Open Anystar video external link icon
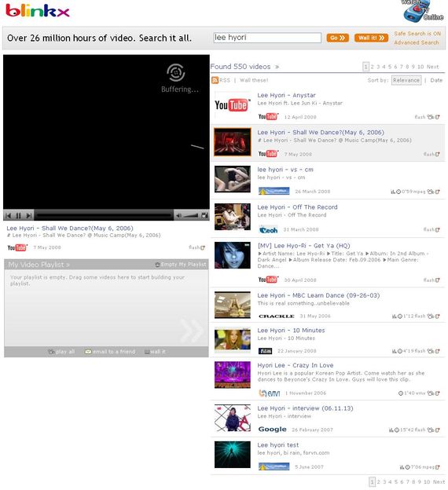Viewport: 448px width, 490px height. coord(437,117)
